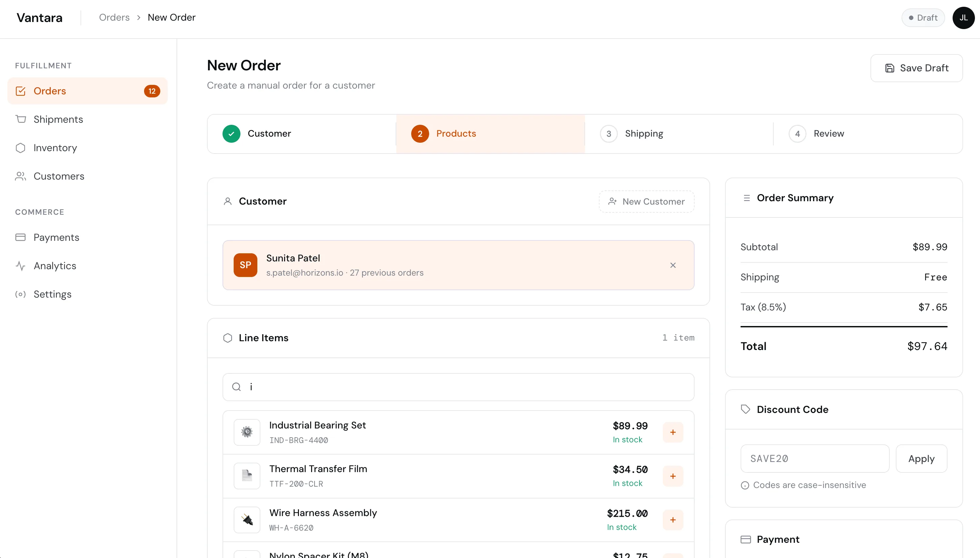The image size is (980, 558).
Task: Click the Orders count badge 12
Action: click(x=152, y=91)
